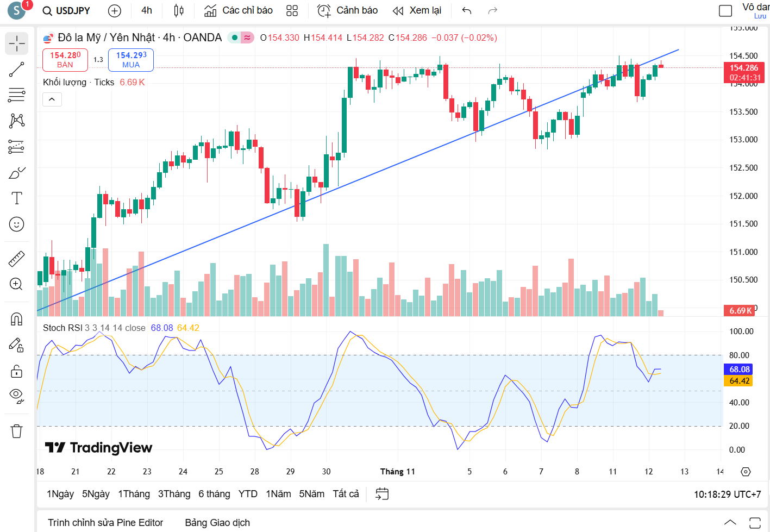The image size is (770, 532).
Task: Switch to the Bảng Giao dịch tab
Action: pyautogui.click(x=217, y=522)
